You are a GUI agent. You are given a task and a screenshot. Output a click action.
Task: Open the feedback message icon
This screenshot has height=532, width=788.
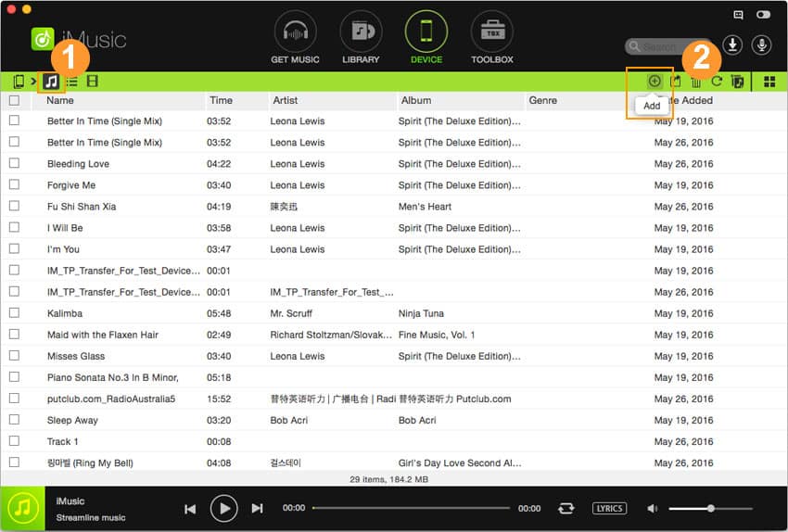(x=738, y=15)
